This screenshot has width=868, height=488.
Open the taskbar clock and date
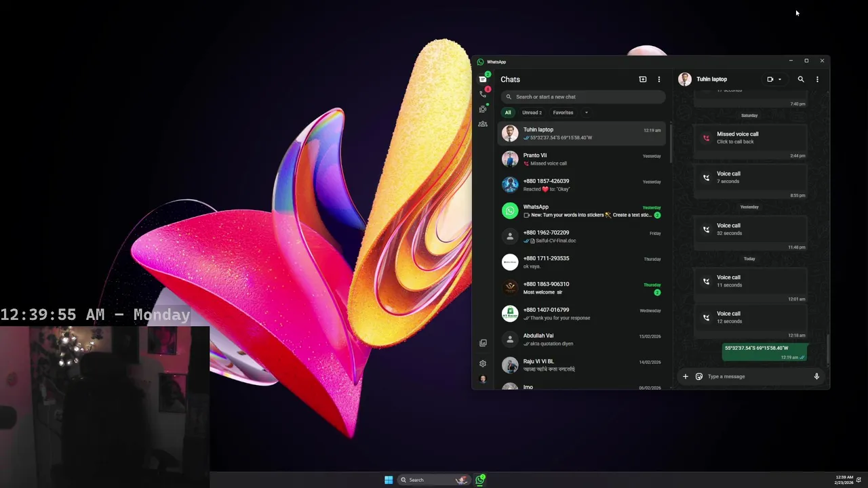[x=844, y=480]
